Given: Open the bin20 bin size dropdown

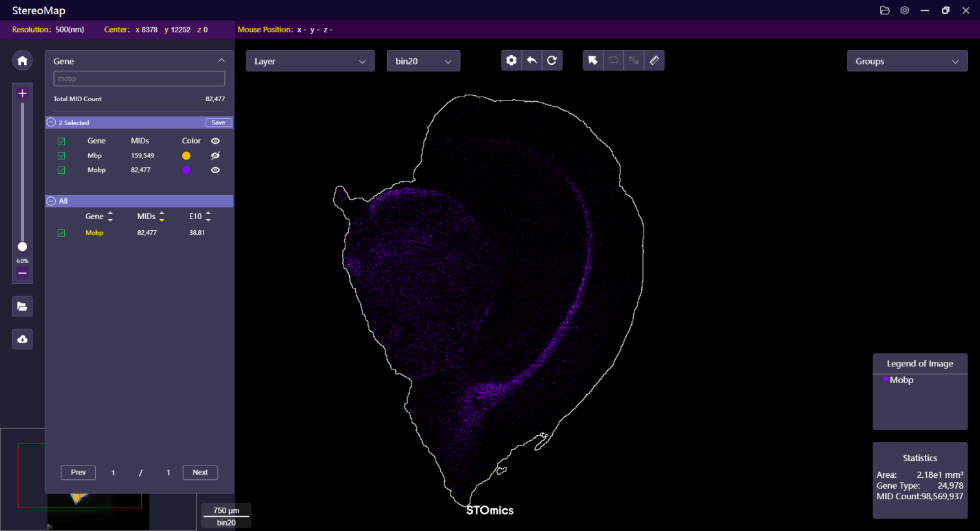Looking at the screenshot, I should pos(423,61).
